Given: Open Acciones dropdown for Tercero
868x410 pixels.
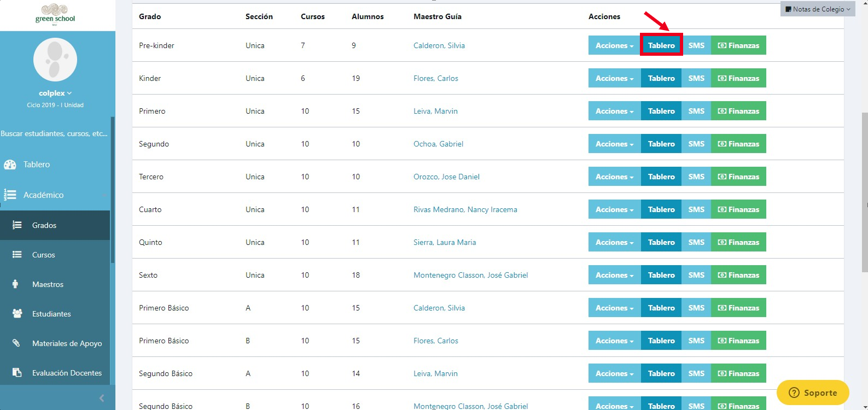Looking at the screenshot, I should 614,177.
